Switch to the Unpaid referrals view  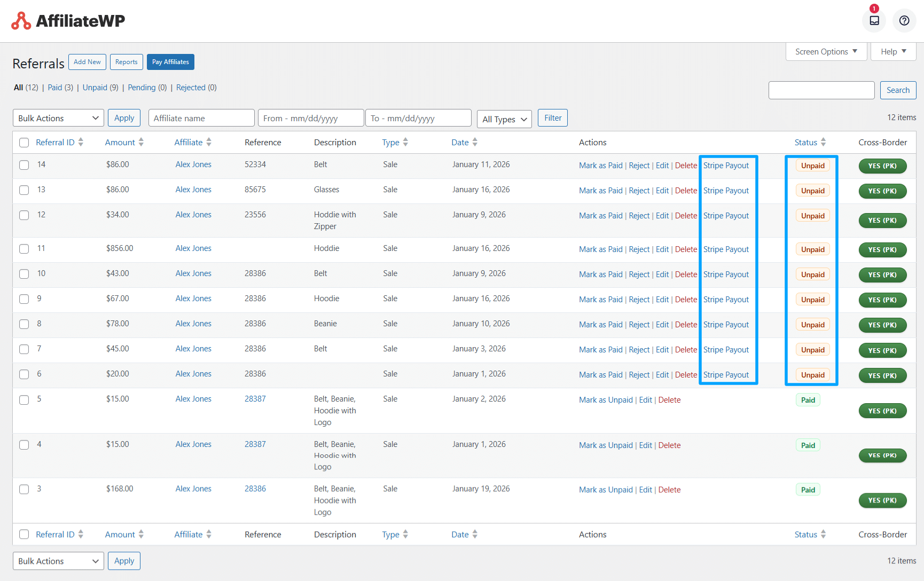95,87
